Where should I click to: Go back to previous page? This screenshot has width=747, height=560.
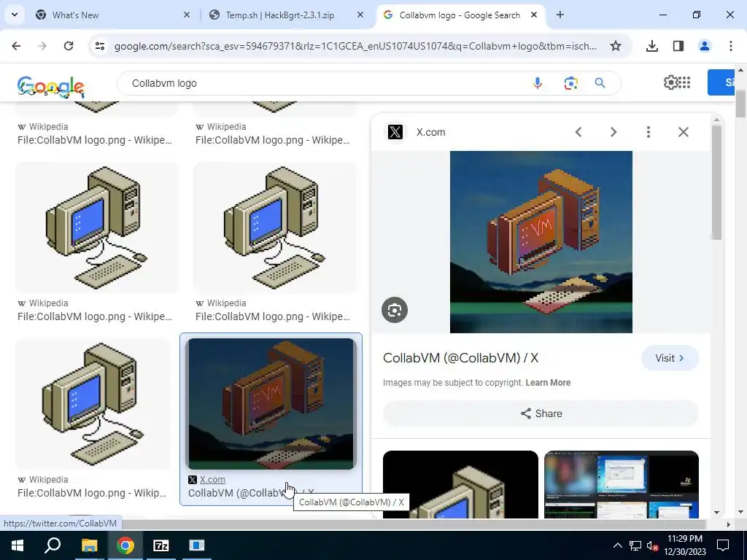tap(16, 46)
